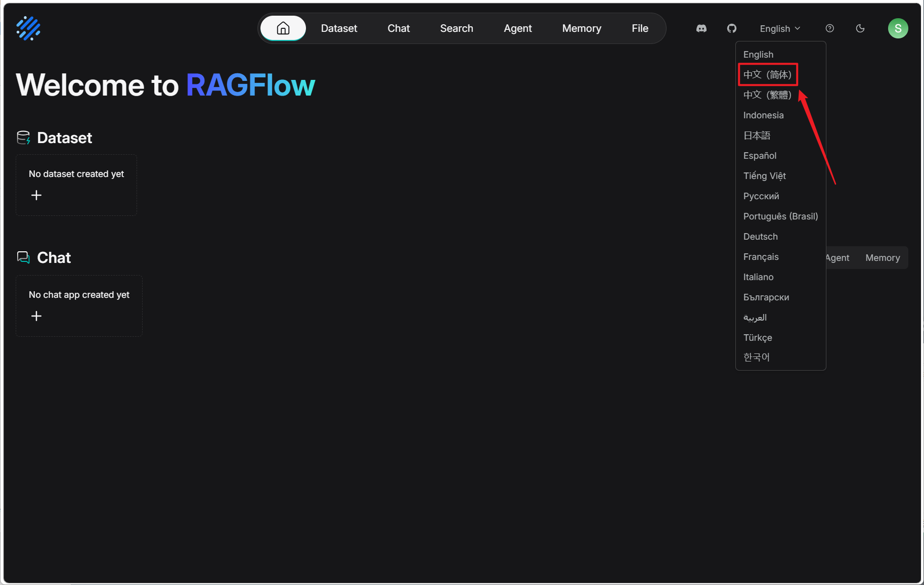
Task: Create a chat app with plus icon
Action: coord(36,316)
